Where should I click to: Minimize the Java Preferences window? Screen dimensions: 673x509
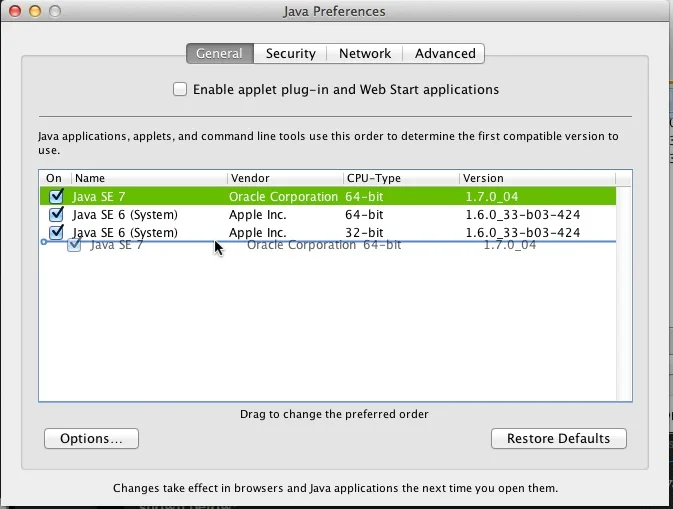(34, 11)
